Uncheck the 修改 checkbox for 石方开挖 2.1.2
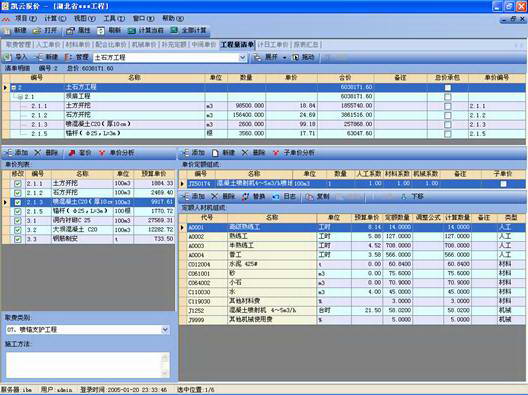The image size is (528, 395). point(18,193)
